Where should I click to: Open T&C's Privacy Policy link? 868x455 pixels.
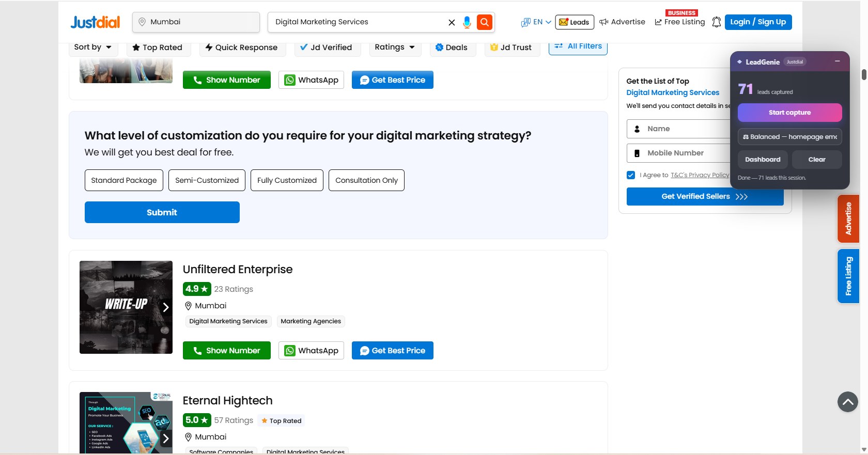click(x=700, y=175)
